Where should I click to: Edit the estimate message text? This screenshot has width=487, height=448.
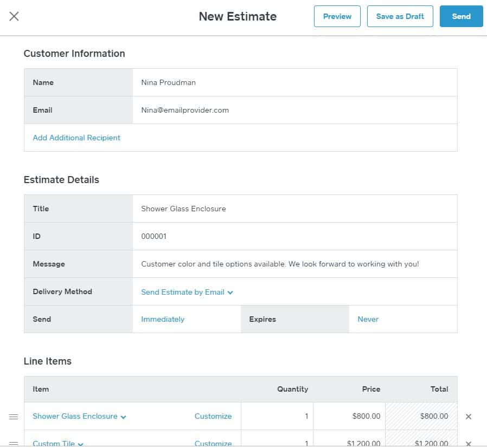tap(294, 264)
